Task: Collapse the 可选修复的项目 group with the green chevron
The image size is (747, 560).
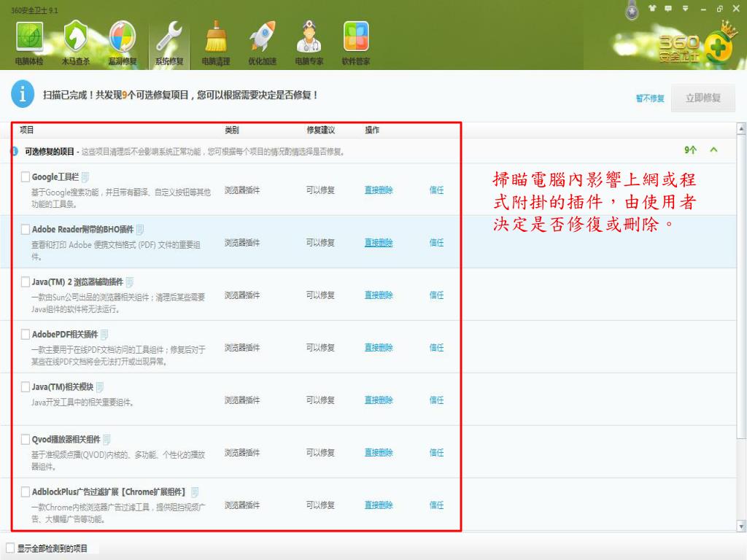Action: (713, 149)
